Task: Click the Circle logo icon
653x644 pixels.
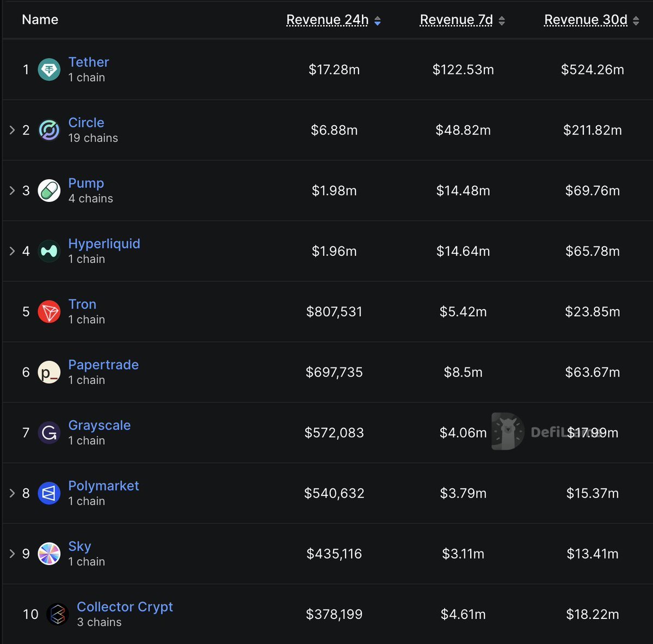Action: (x=49, y=130)
